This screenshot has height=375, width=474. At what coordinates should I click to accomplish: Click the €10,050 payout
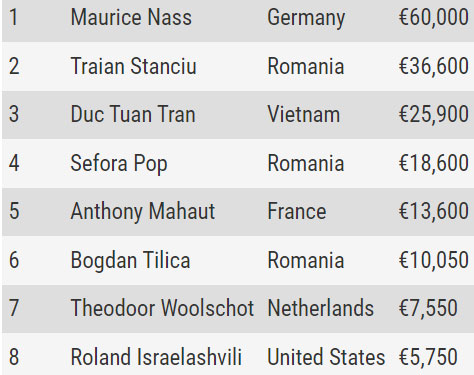click(x=434, y=260)
